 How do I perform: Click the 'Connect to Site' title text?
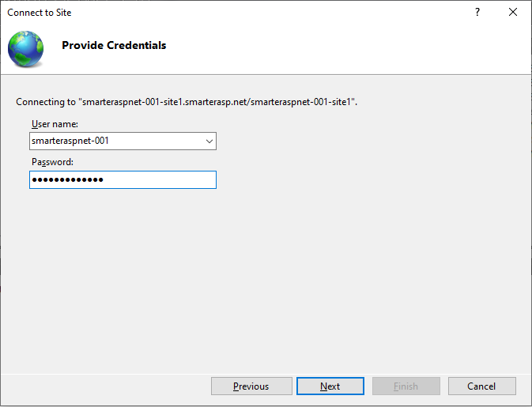pyautogui.click(x=40, y=13)
